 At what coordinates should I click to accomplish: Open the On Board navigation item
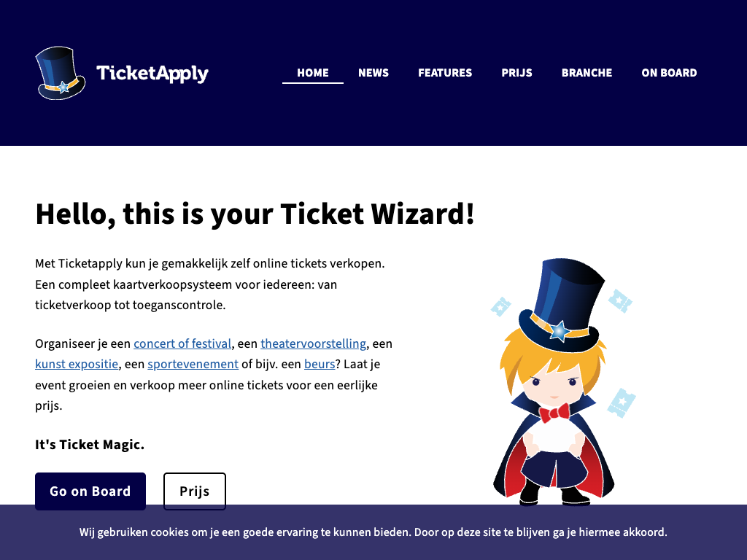click(669, 73)
